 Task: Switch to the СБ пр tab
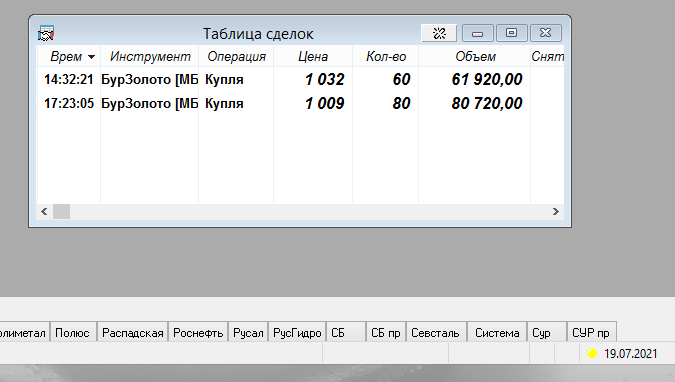click(x=386, y=333)
